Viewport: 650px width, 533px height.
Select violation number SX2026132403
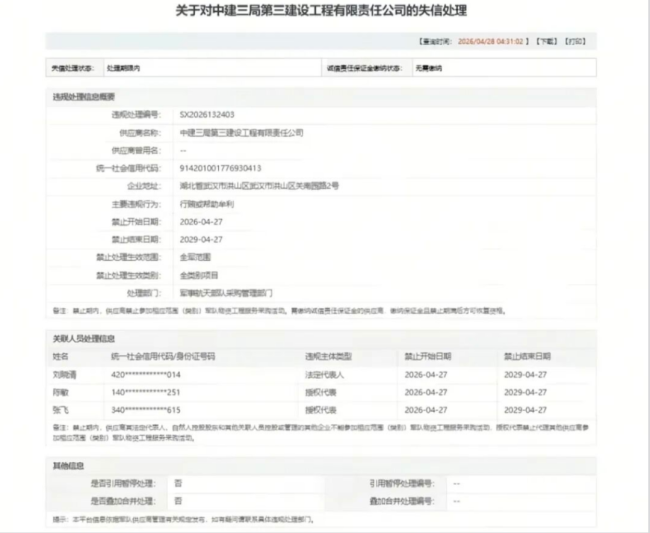coord(207,115)
